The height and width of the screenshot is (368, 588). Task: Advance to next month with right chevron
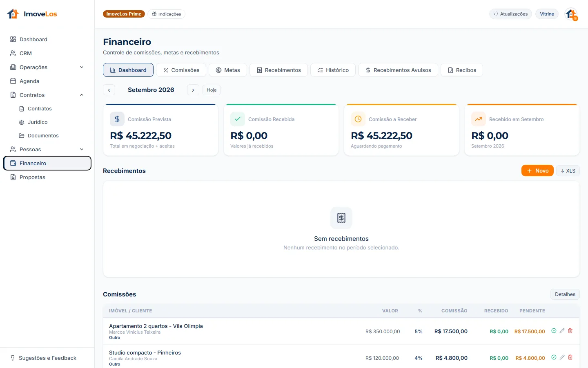click(193, 90)
